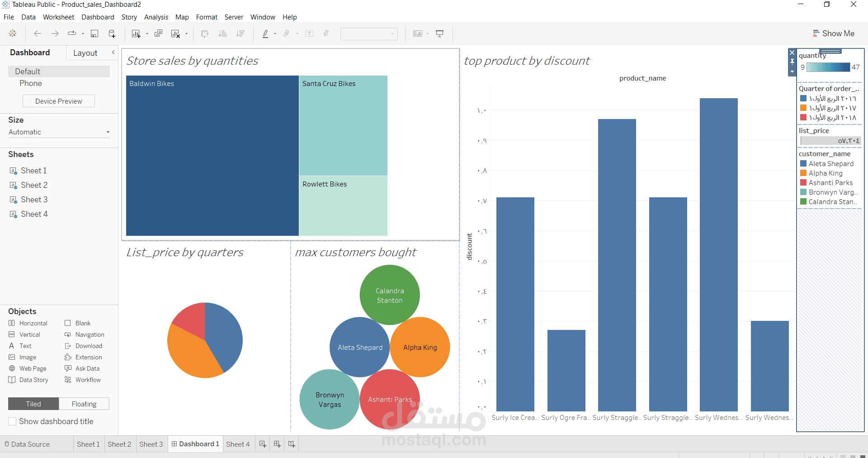Click the Show mark labels icon
Screen dimensions: 868x458
(310, 33)
